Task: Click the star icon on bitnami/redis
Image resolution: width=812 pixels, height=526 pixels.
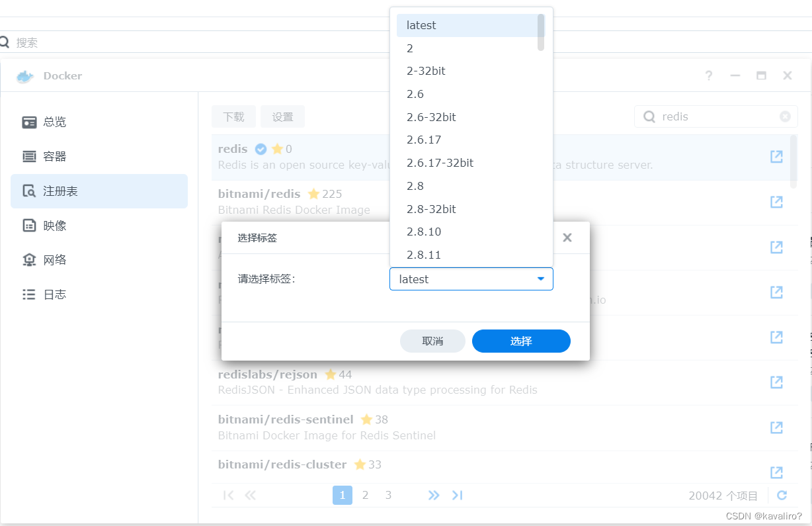Action: pyautogui.click(x=313, y=194)
